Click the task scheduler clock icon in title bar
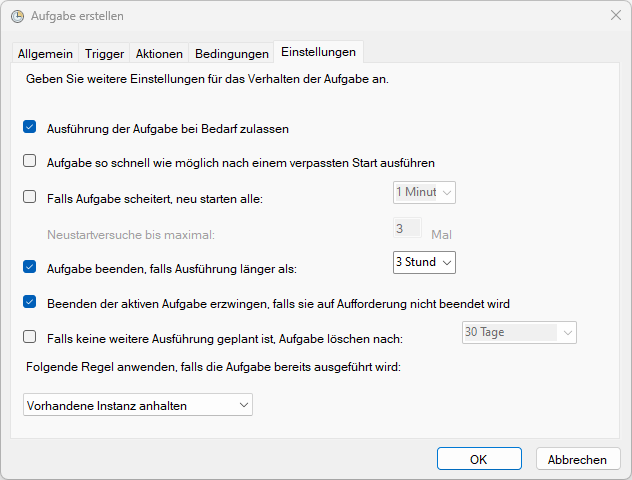The height and width of the screenshot is (480, 632). tap(17, 16)
